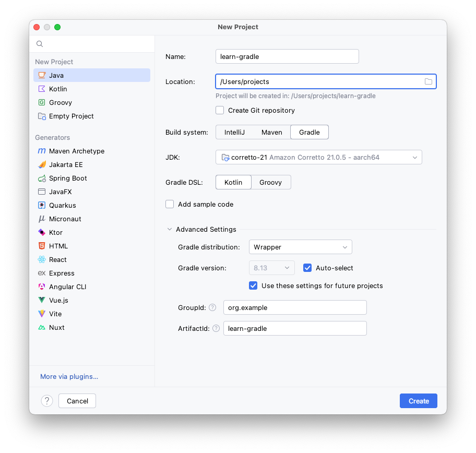This screenshot has width=476, height=453.
Task: Select Java project type label
Action: tap(56, 75)
